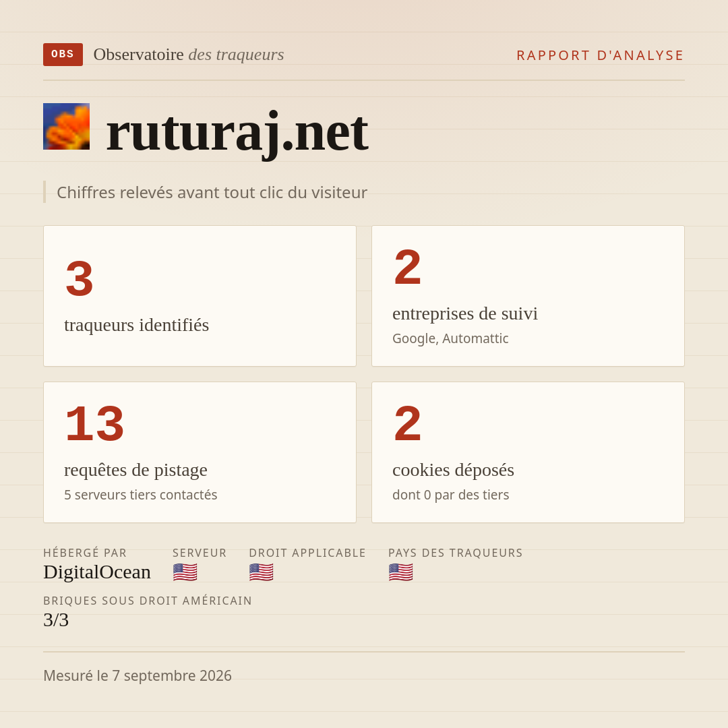Click the 'Observatoire des traqueurs' title

point(189,55)
